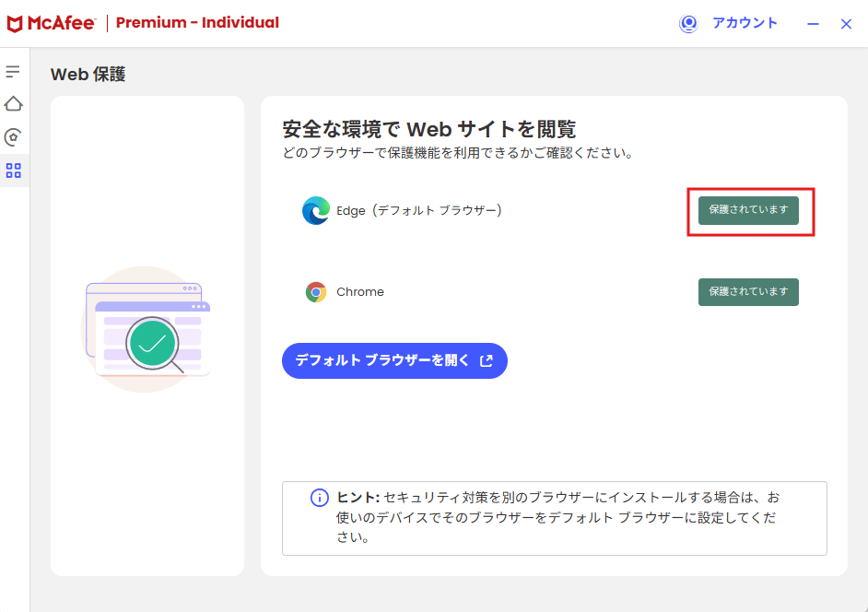Click the Edge (デフォルト ブラウザー) label

419,210
